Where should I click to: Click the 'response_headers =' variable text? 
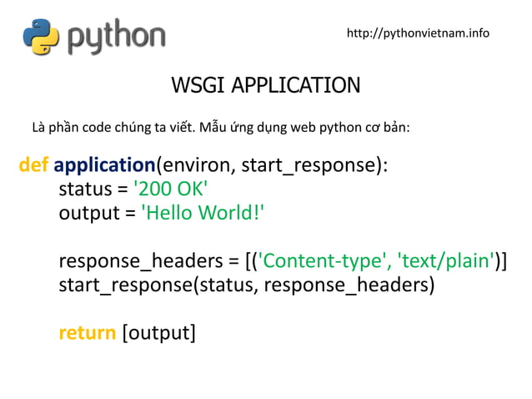pyautogui.click(x=149, y=261)
